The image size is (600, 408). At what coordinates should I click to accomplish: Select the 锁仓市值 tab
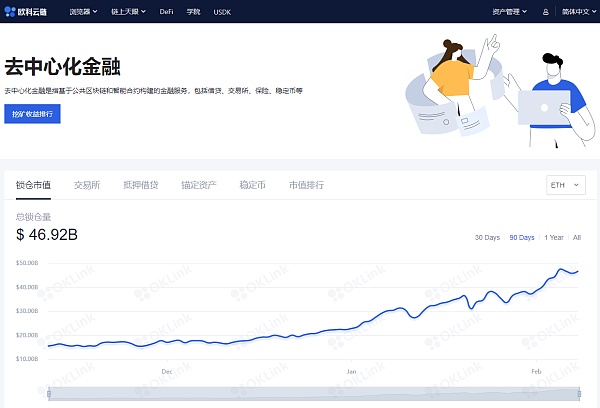(x=34, y=185)
